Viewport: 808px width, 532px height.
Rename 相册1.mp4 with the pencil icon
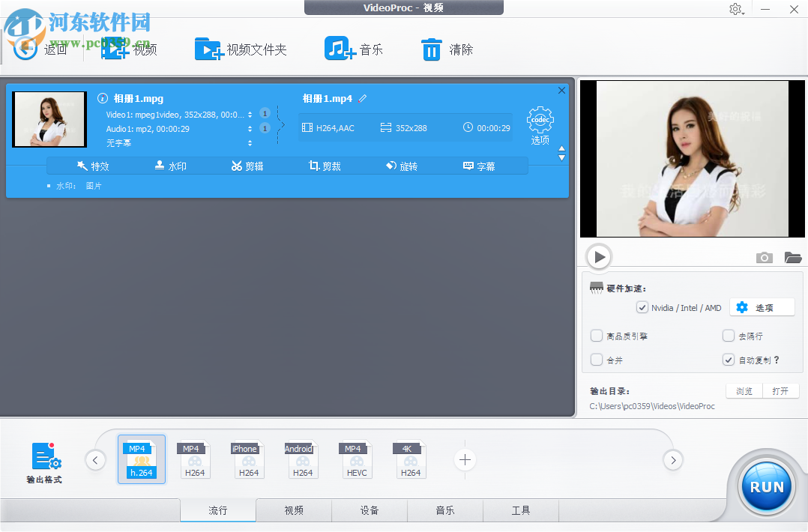pyautogui.click(x=363, y=98)
